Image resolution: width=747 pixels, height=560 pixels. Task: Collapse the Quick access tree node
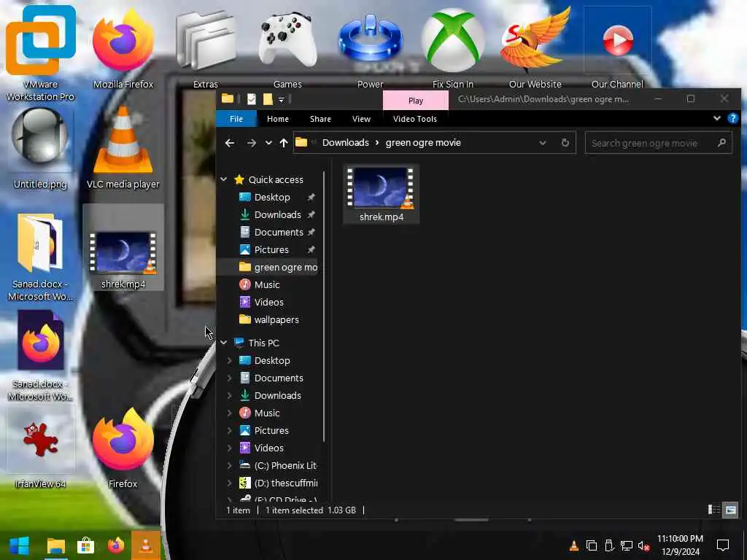[223, 179]
